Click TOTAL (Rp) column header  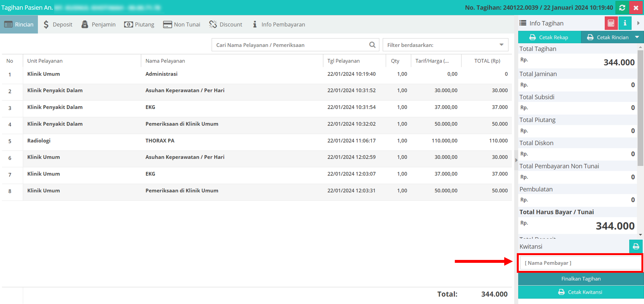[487, 61]
